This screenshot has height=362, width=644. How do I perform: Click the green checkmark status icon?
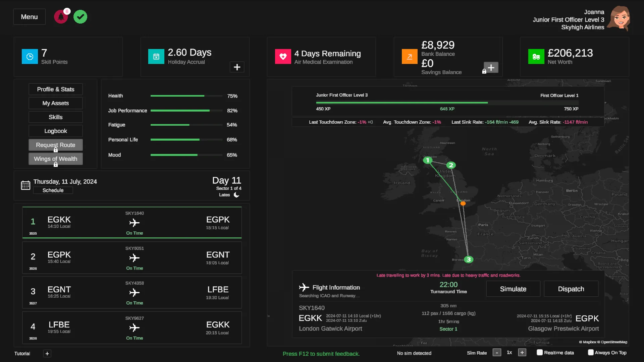point(80,17)
